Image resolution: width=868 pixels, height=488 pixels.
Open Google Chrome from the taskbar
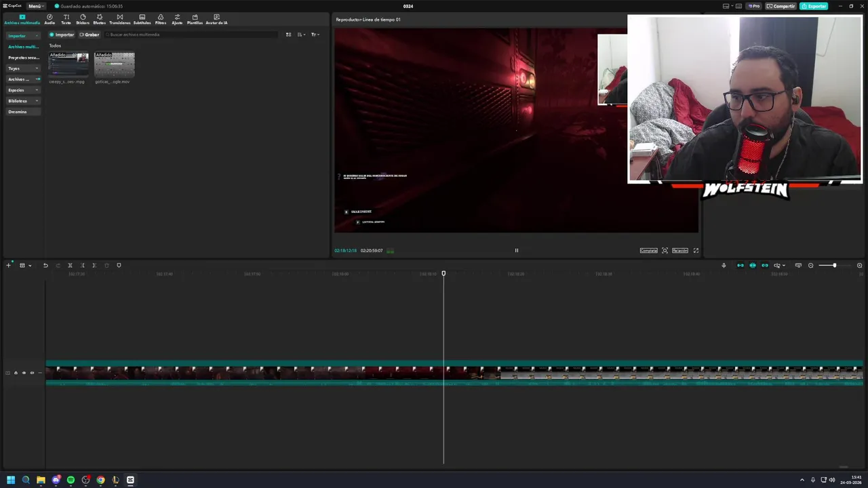pyautogui.click(x=100, y=480)
